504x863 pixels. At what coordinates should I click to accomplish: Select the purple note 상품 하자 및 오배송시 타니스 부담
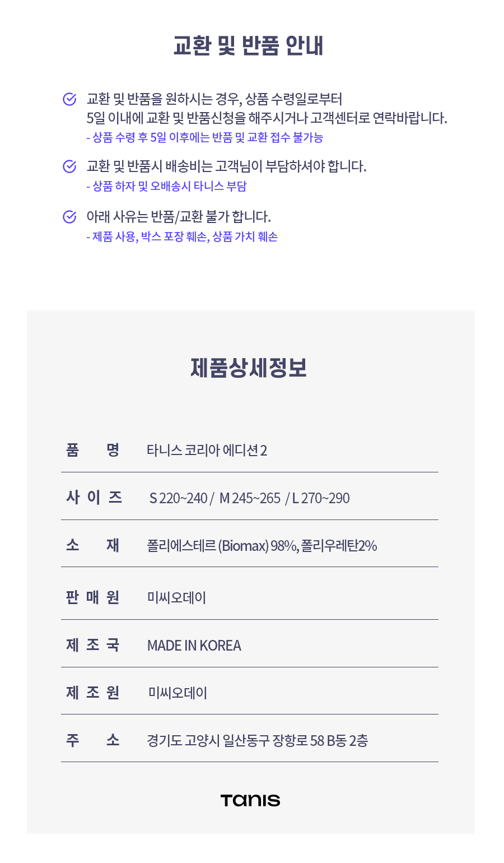(x=167, y=187)
